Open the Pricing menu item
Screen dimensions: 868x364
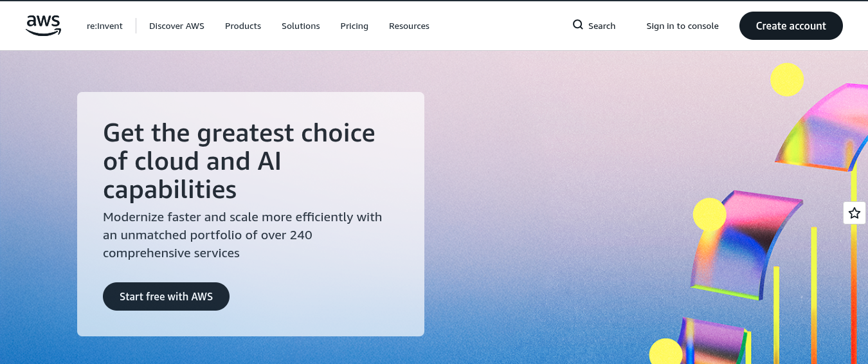point(354,26)
